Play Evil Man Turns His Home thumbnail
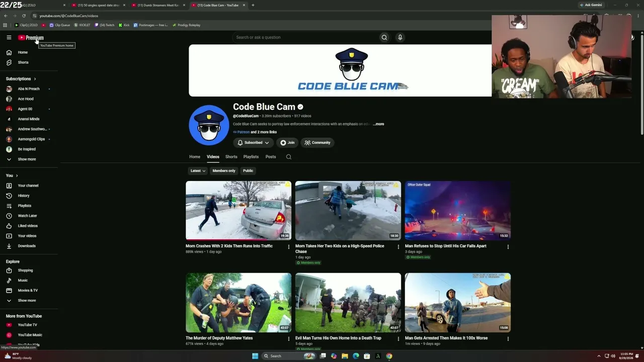644x362 pixels. 348,303
